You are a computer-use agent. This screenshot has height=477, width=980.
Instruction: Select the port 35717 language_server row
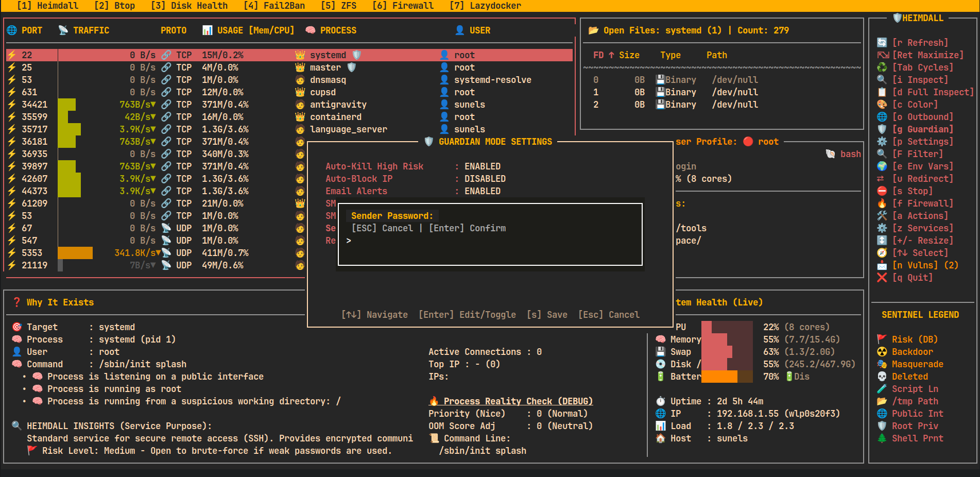(289, 129)
